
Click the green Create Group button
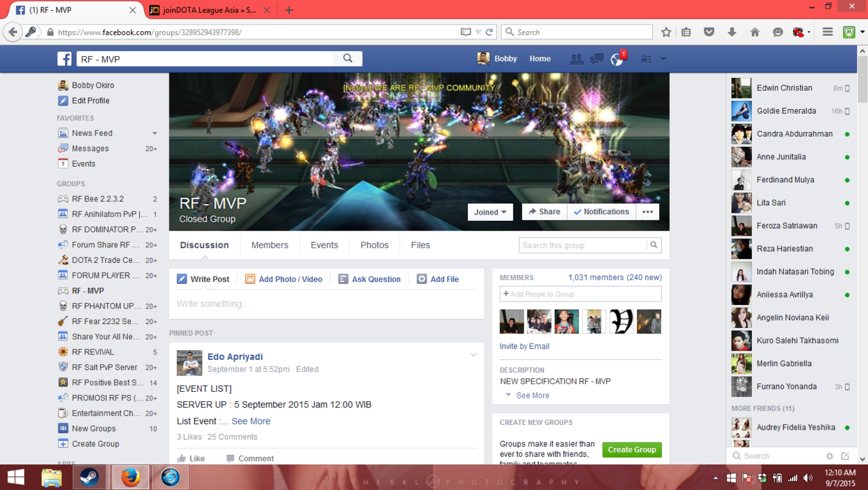click(632, 449)
